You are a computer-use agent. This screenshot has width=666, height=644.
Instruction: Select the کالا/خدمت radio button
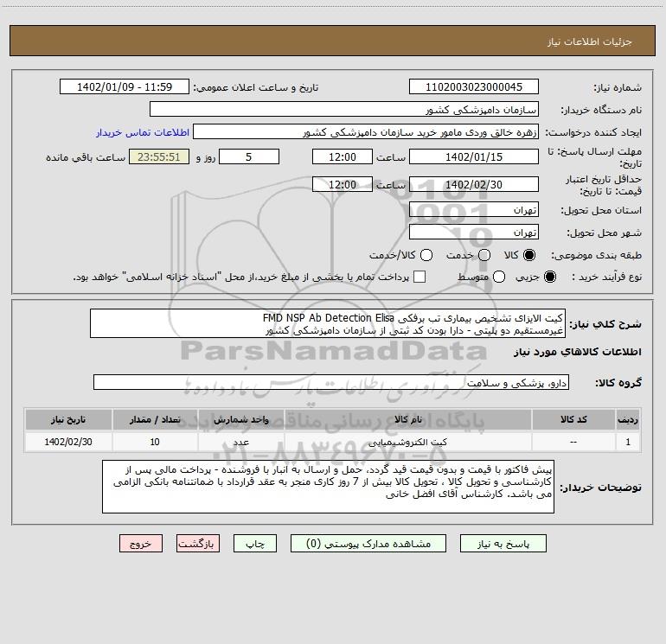click(426, 255)
